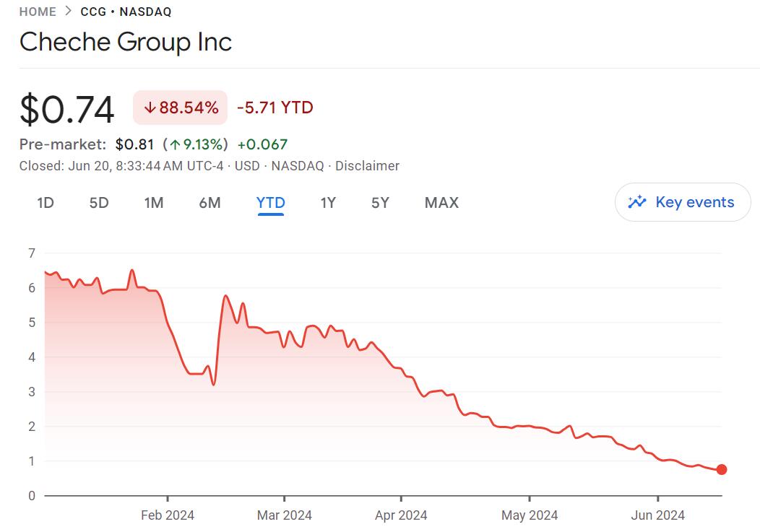Click the red down arrow in percentage badge
760x532 pixels.
pos(150,108)
